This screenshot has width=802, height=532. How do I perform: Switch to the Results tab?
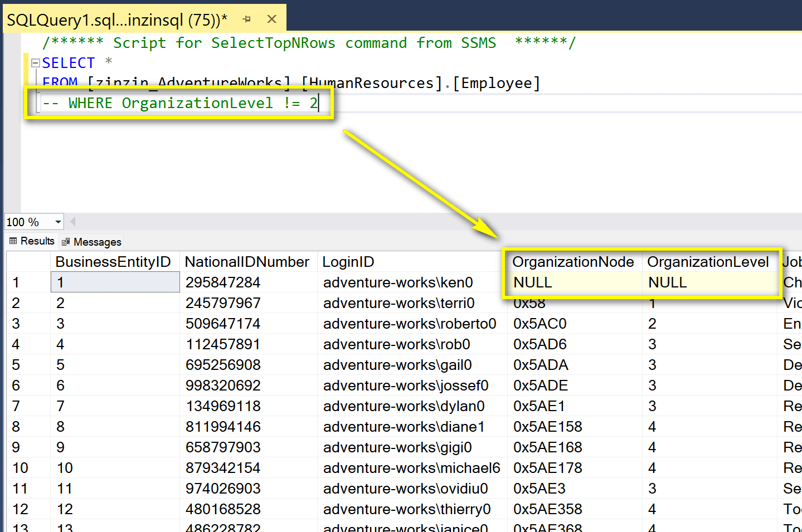tap(32, 241)
